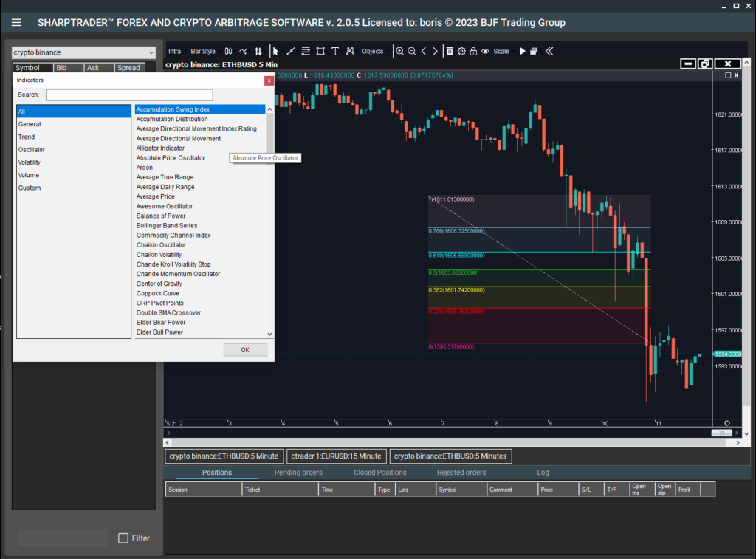Sort by the Spread column header

point(128,67)
